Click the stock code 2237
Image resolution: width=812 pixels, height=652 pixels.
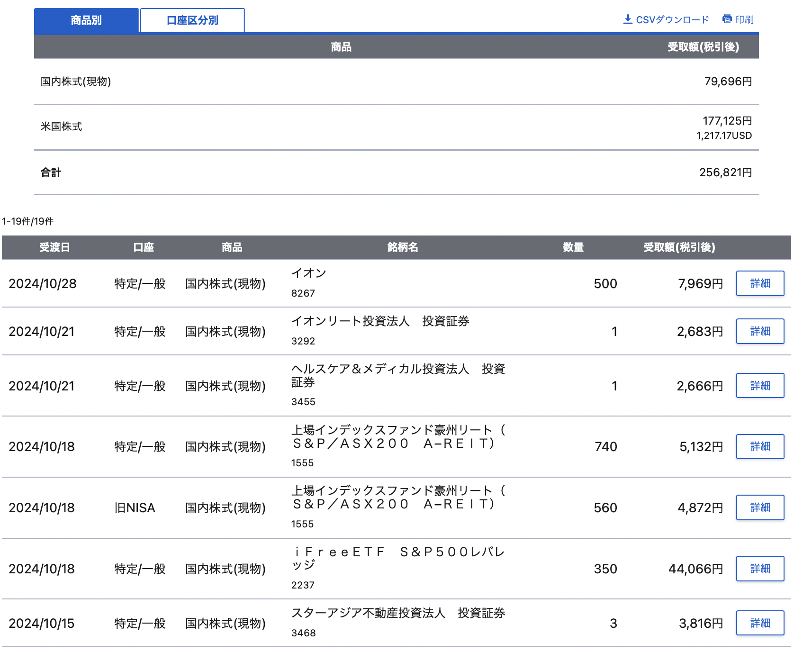point(303,585)
